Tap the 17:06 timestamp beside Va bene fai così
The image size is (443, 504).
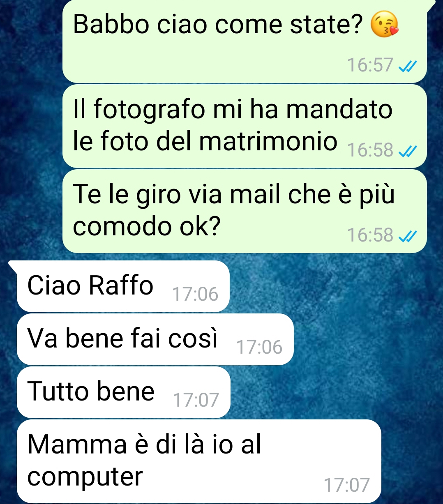tap(260, 348)
